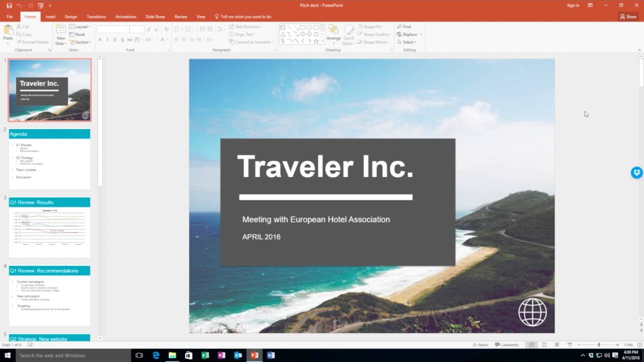Image resolution: width=644 pixels, height=362 pixels.
Task: Click the Undo arrow in quick access toolbar
Action: pos(19,5)
